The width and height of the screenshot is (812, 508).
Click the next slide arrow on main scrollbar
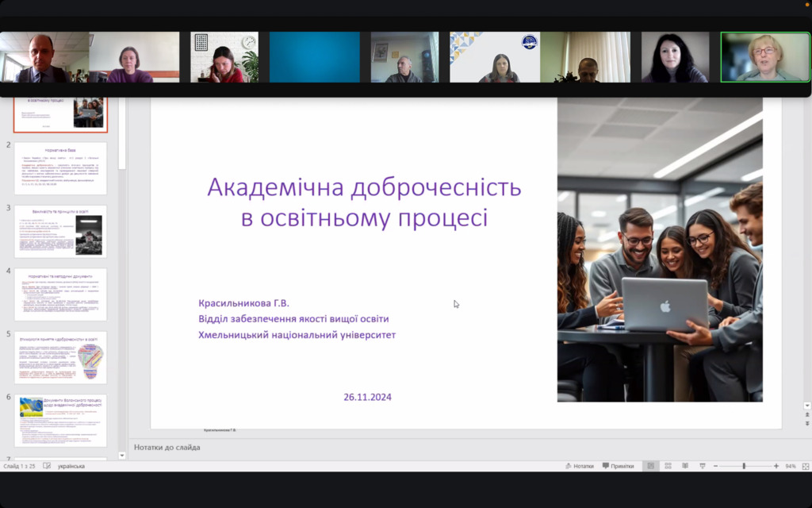807,424
